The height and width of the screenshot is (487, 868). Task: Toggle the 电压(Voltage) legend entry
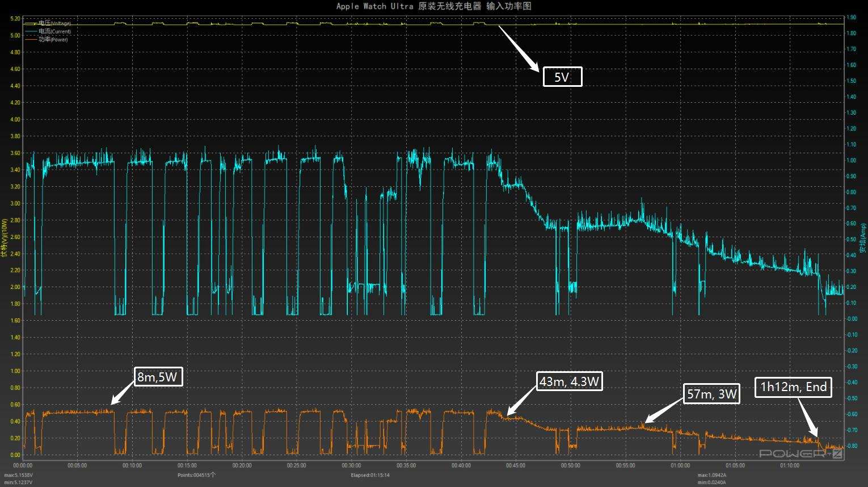pyautogui.click(x=54, y=23)
